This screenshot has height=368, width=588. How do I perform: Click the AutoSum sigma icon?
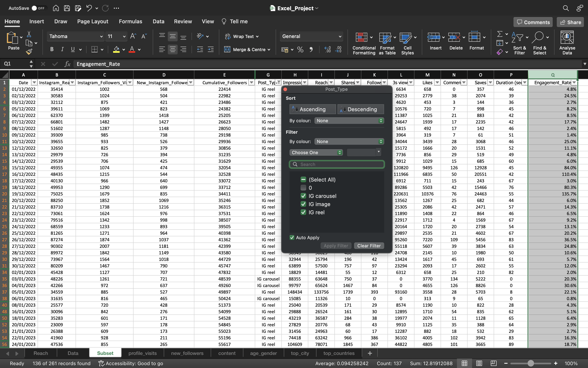click(500, 34)
